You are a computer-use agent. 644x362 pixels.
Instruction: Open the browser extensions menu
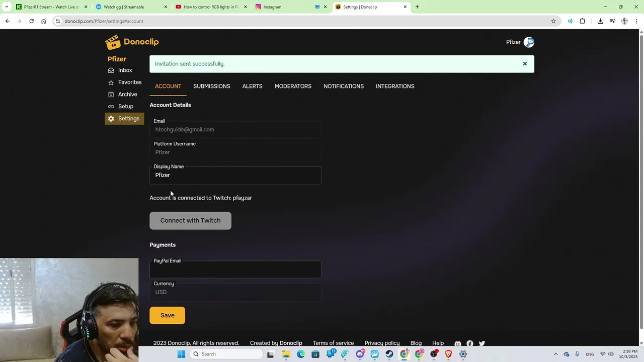coord(583,21)
